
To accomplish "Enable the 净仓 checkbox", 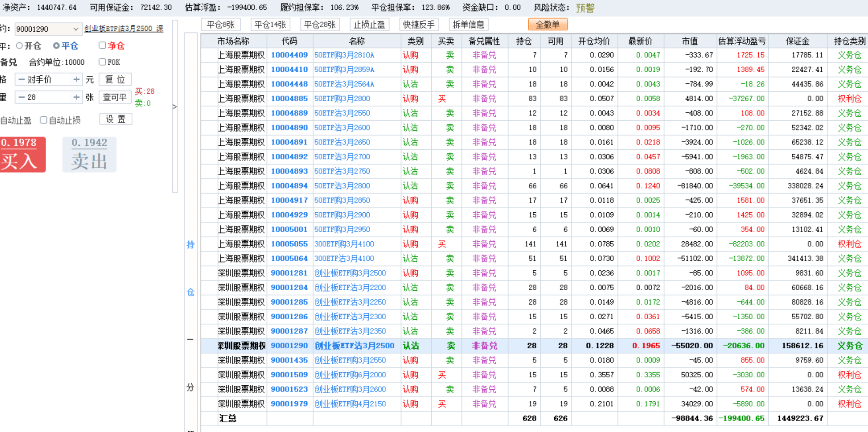I will click(102, 45).
